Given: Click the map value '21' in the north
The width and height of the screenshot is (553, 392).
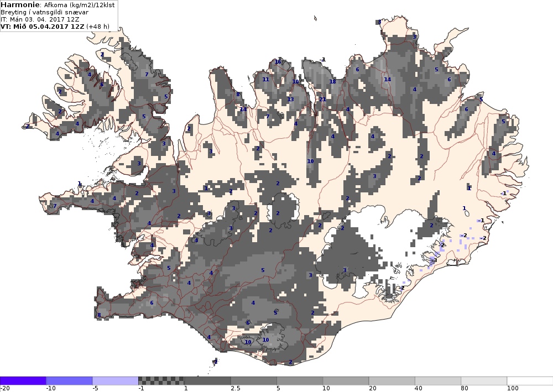Looking at the screenshot, I should click(x=322, y=100).
